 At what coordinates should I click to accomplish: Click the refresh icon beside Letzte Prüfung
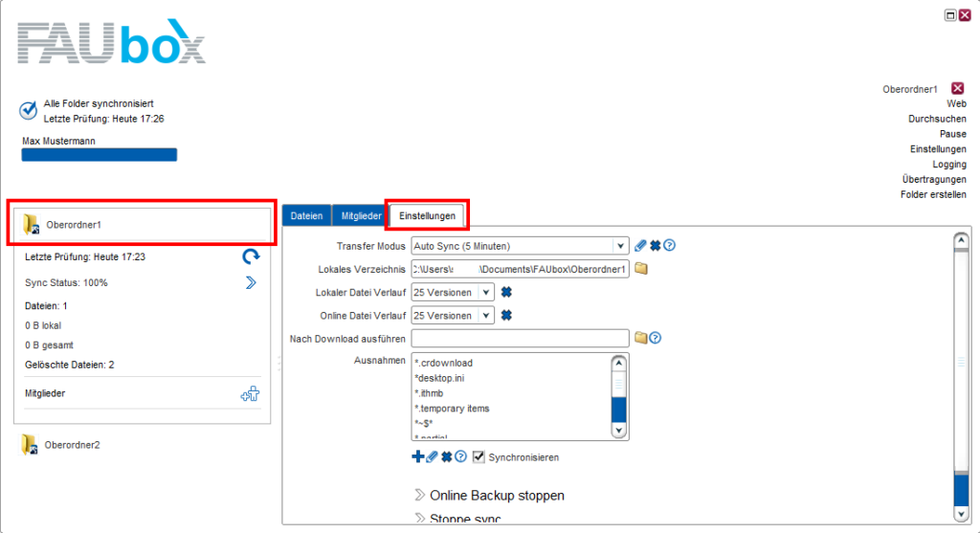(251, 256)
